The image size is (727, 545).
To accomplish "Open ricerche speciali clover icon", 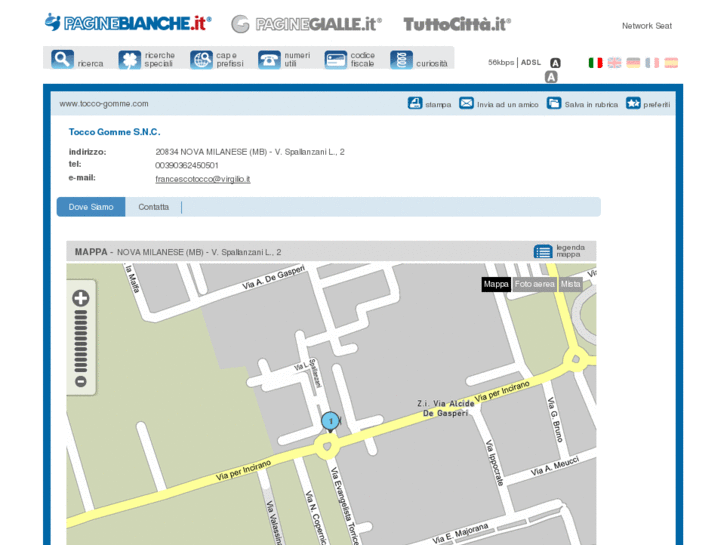I will point(129,60).
